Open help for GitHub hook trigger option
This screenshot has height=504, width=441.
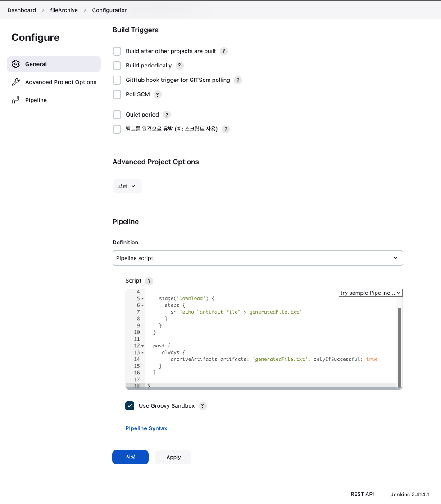click(238, 80)
